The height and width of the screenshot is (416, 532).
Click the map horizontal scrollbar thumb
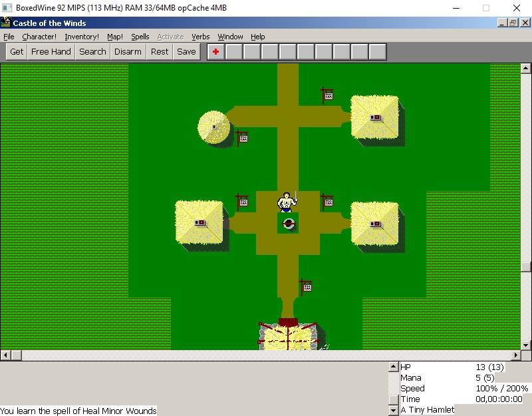pyautogui.click(x=16, y=355)
